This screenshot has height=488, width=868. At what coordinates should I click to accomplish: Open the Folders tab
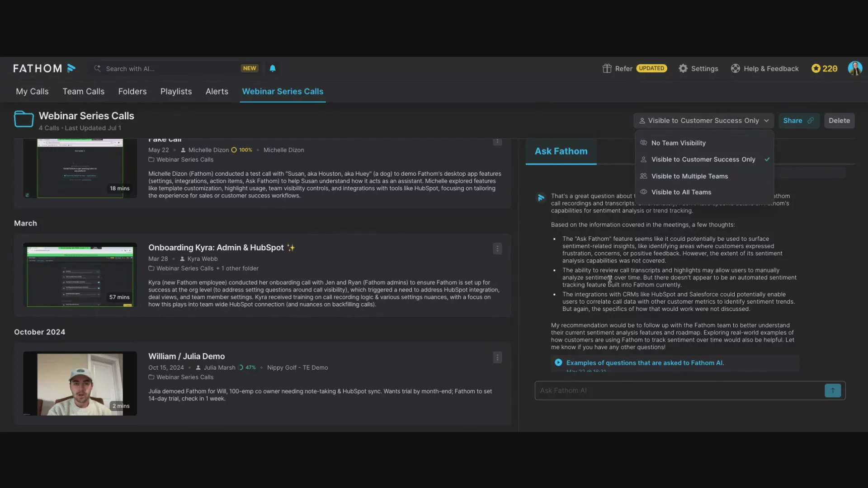(132, 91)
